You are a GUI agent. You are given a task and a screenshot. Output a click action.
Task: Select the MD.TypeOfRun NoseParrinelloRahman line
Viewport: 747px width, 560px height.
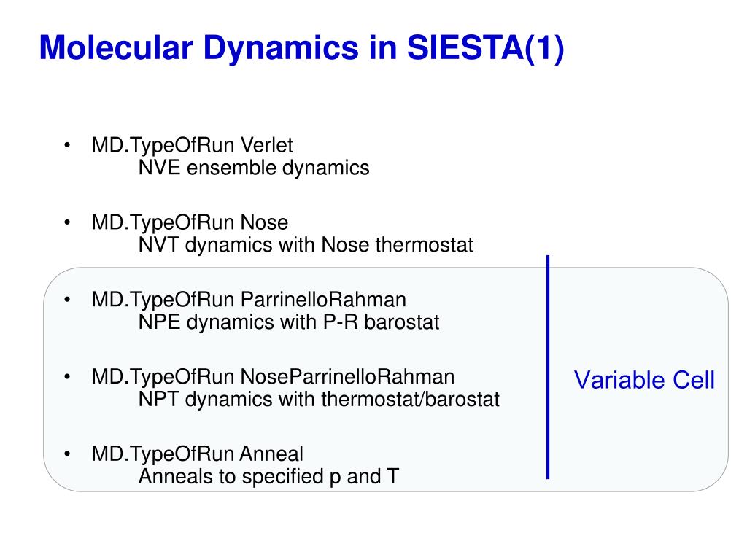pos(273,377)
